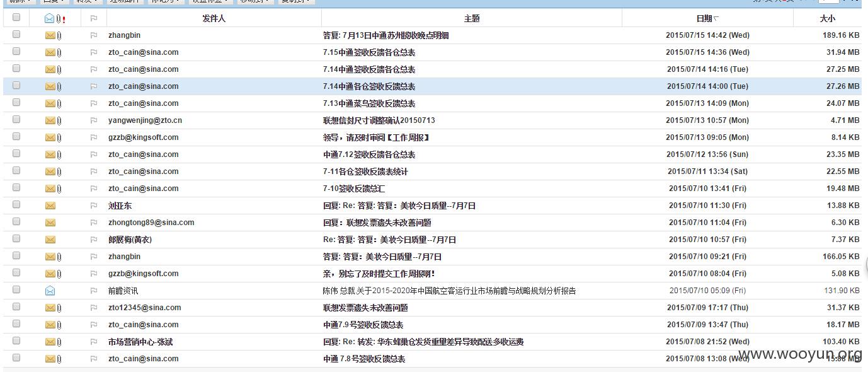The width and height of the screenshot is (868, 372).
Task: Flag the email from 市场营销中心-张斌
Action: (x=94, y=342)
